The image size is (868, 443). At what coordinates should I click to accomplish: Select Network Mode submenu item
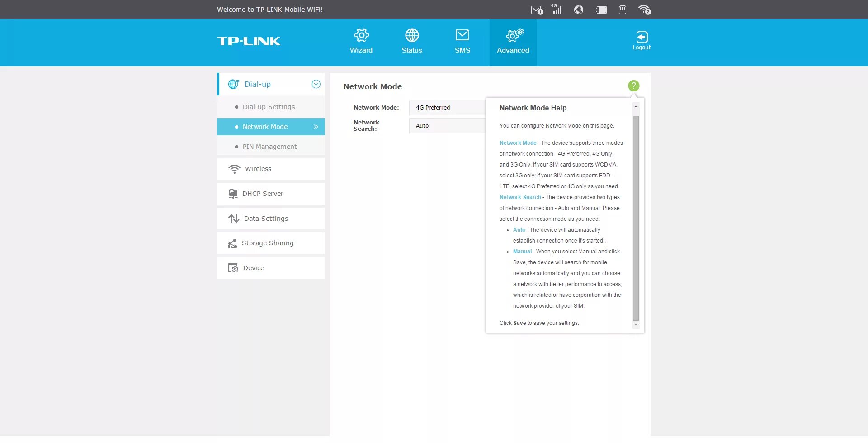point(271,127)
